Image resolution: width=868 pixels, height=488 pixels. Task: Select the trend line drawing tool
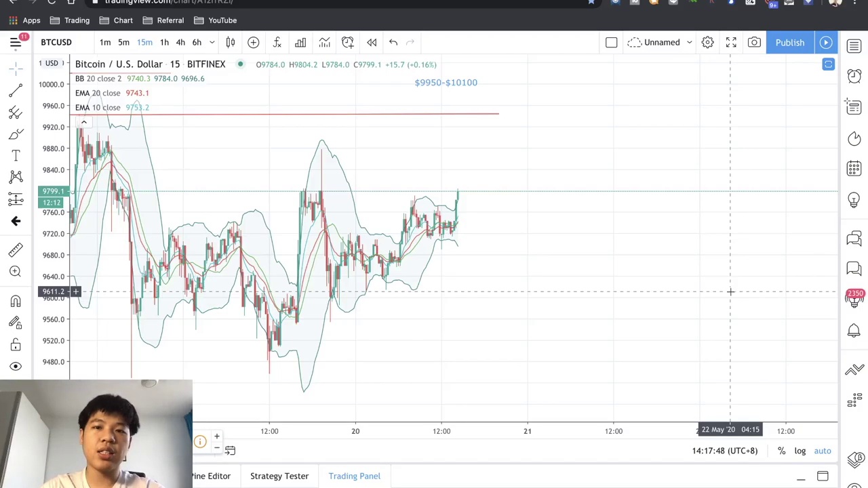point(16,90)
